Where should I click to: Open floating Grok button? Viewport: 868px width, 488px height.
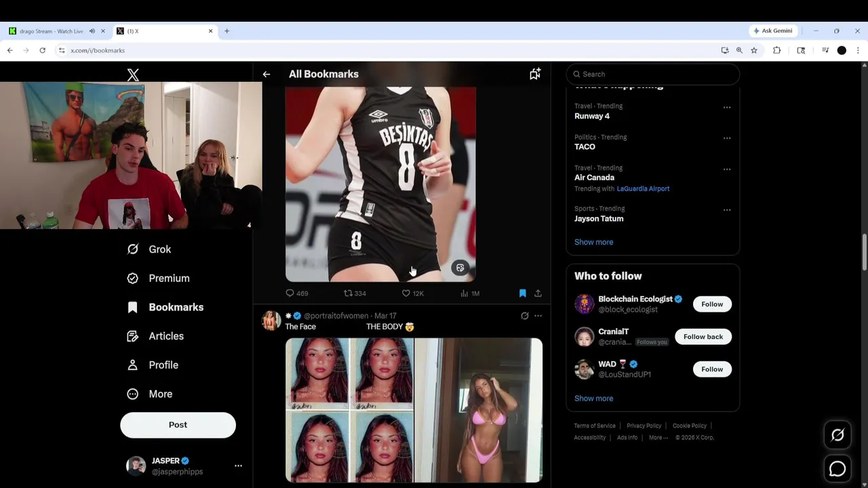pos(837,435)
